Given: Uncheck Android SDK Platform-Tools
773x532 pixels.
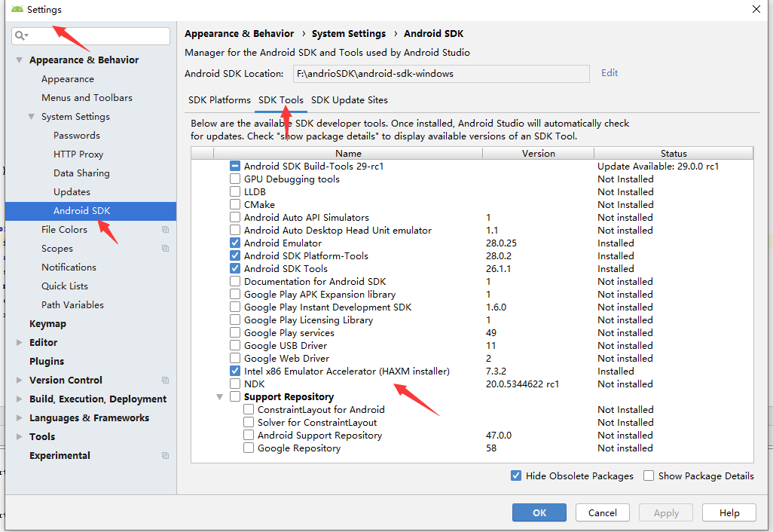Looking at the screenshot, I should click(x=235, y=256).
